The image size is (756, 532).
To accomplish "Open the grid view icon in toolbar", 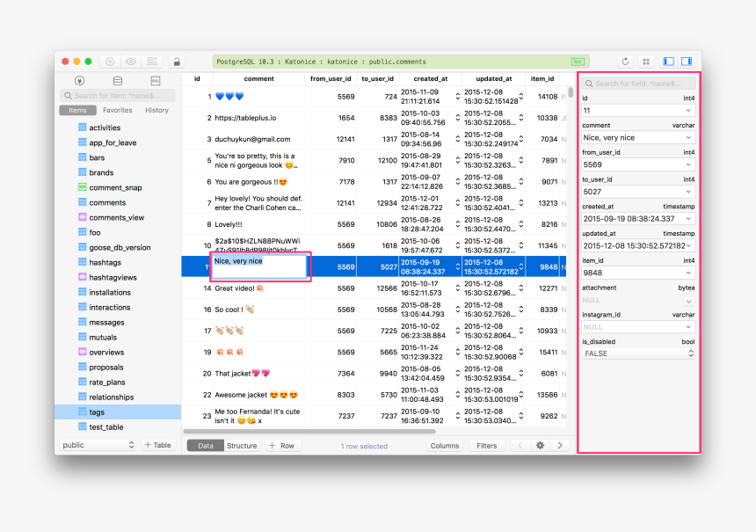I will point(646,62).
